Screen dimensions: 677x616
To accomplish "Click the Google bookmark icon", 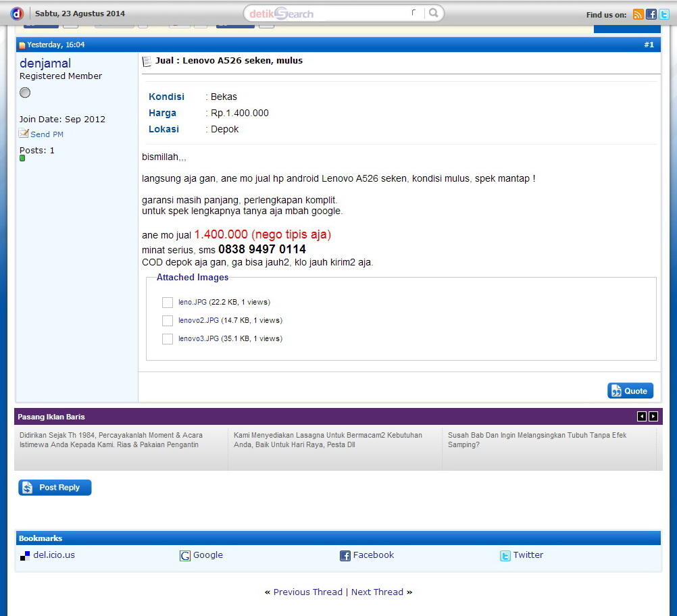I will coord(185,556).
